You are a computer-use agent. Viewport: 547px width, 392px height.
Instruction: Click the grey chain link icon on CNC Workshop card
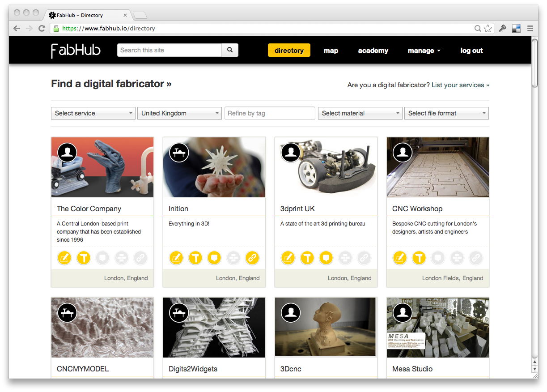coord(476,258)
